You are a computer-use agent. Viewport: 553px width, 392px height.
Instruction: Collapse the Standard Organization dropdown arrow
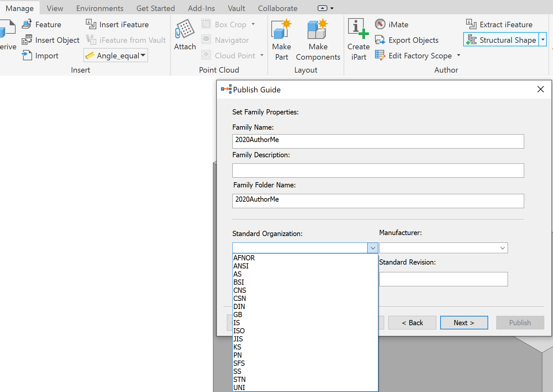[x=373, y=248]
